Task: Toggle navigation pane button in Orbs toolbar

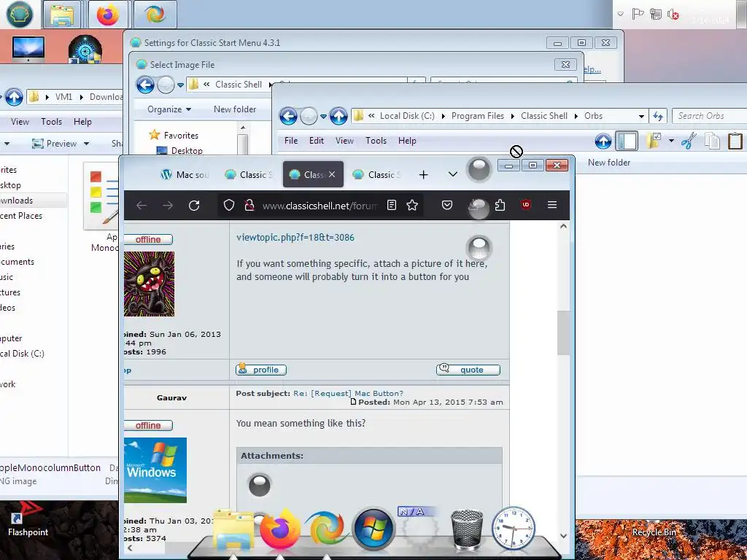Action: point(627,141)
